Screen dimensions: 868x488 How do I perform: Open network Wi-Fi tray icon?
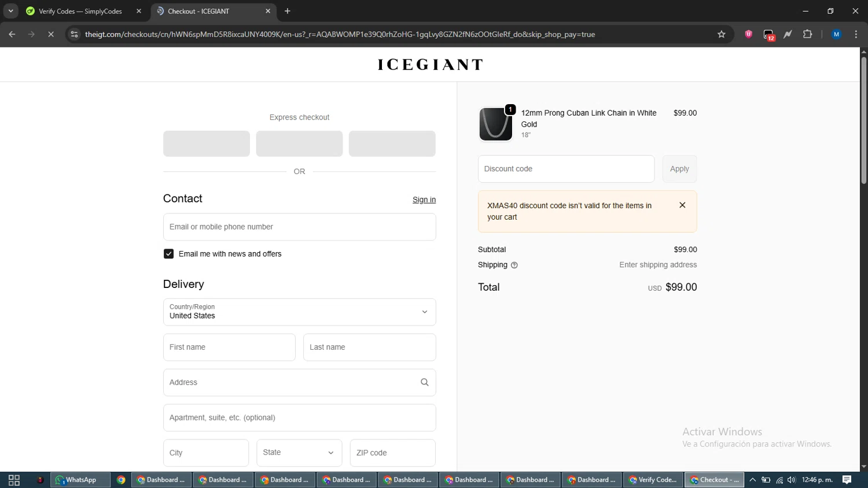tap(779, 480)
